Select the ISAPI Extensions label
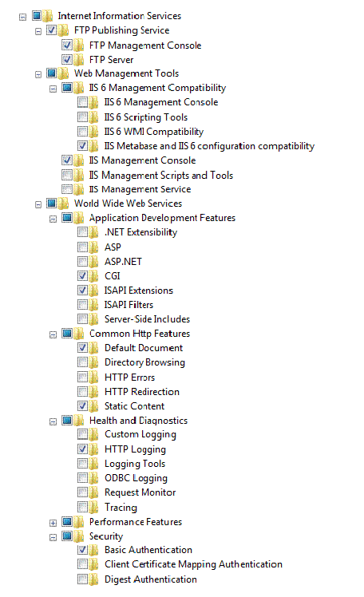 click(139, 291)
